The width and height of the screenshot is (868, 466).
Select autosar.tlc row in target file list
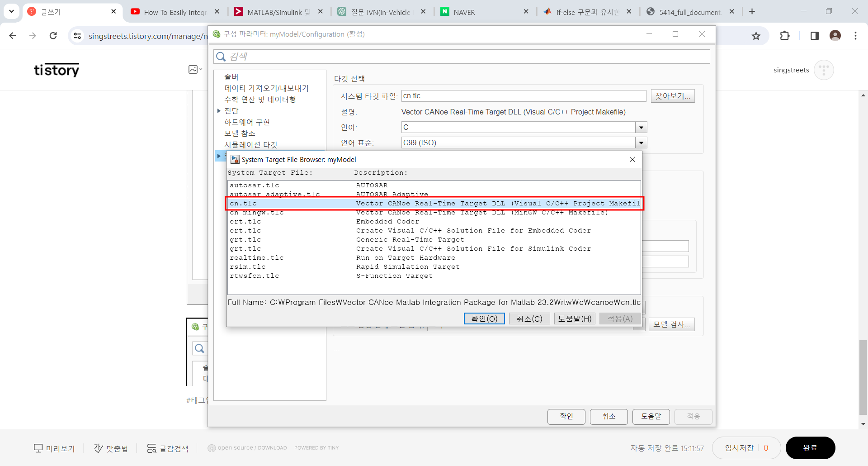(x=434, y=185)
